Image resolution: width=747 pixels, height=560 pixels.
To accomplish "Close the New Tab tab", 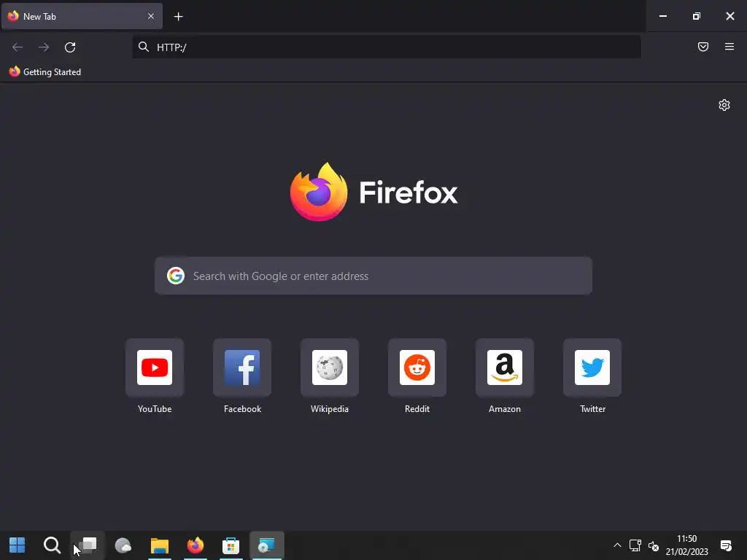I will click(150, 16).
